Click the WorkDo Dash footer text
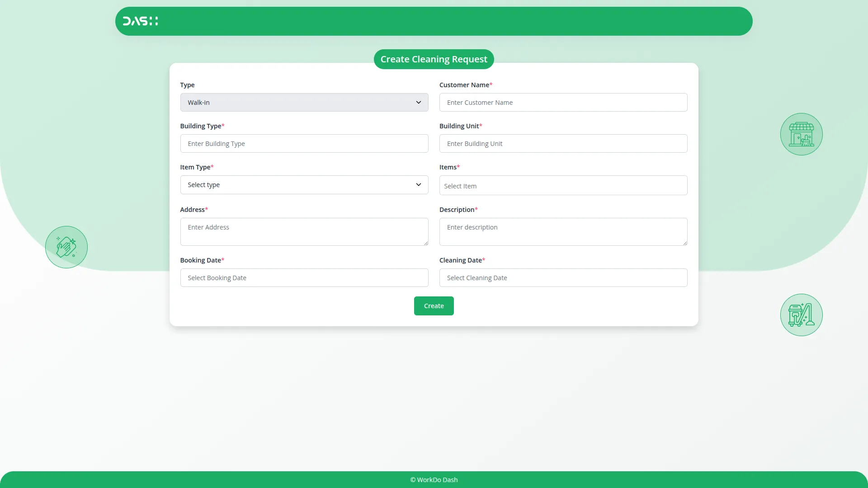 pyautogui.click(x=434, y=480)
